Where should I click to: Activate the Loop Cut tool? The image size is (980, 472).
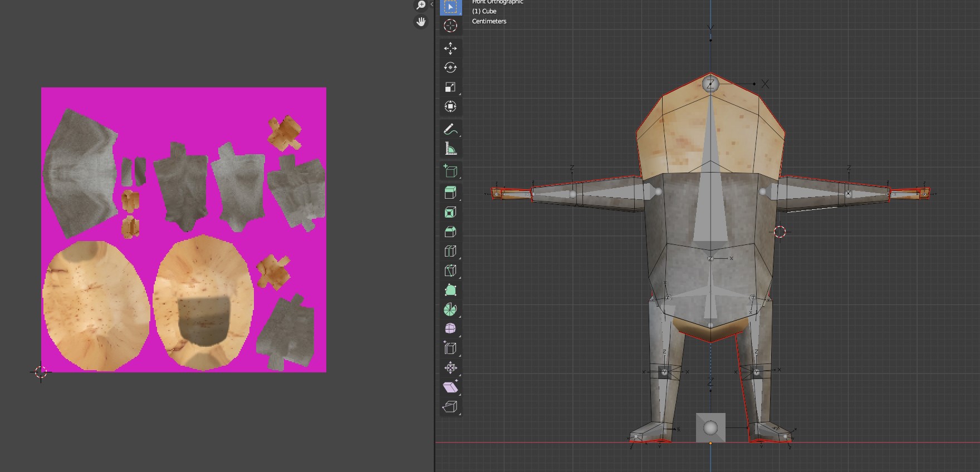pyautogui.click(x=450, y=251)
